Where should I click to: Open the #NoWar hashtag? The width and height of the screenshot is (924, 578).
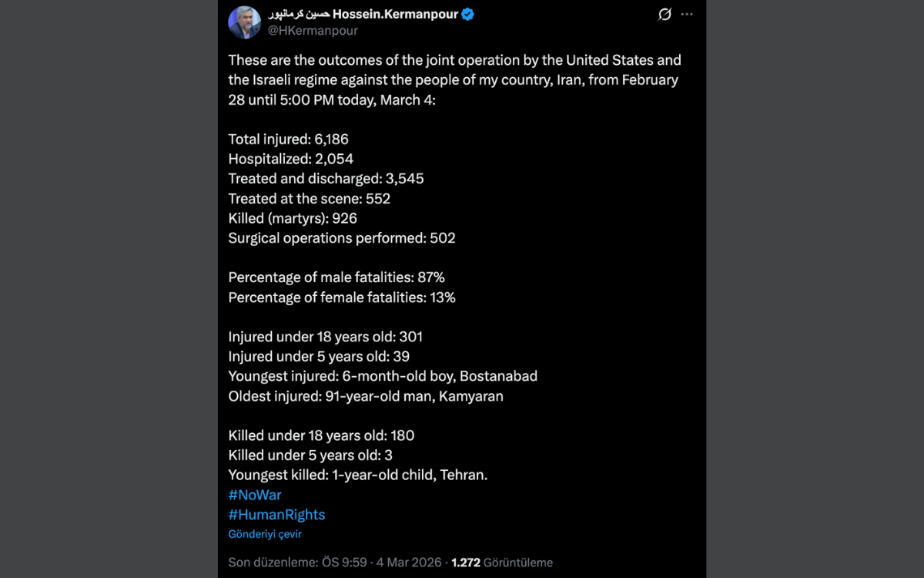[255, 495]
